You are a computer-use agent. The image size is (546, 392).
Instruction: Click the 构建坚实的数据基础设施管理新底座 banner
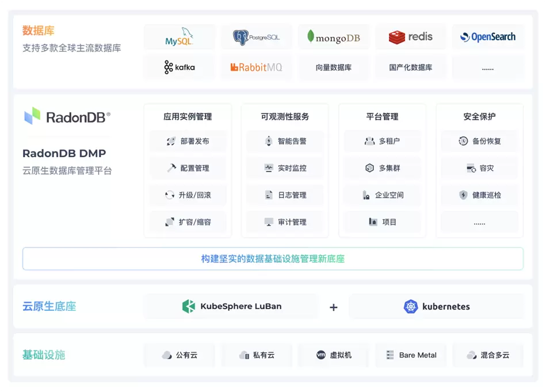click(x=273, y=259)
